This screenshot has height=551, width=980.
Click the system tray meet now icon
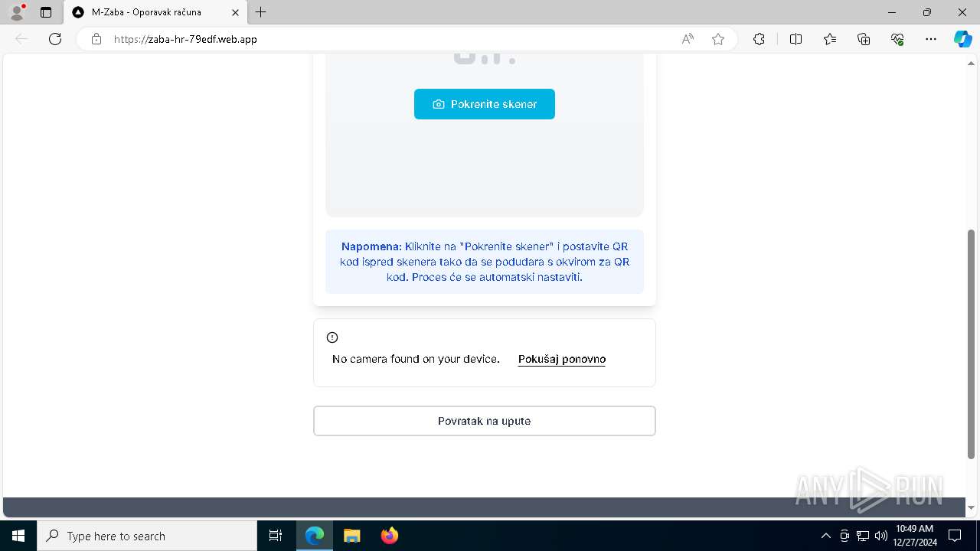[844, 536]
